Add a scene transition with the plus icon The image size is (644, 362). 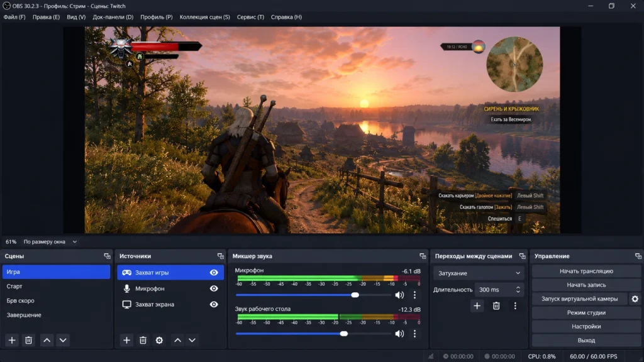[x=477, y=306]
